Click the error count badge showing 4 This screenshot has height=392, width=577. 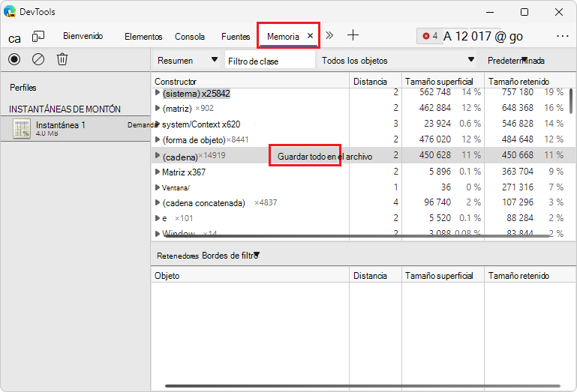(x=430, y=36)
